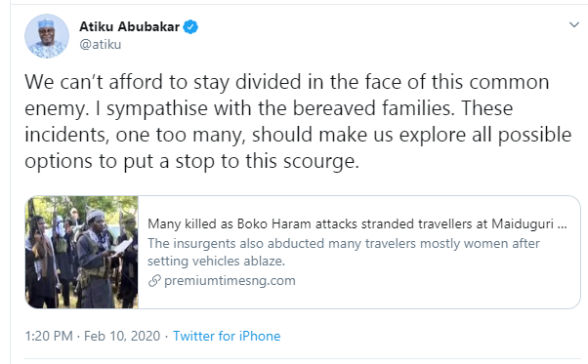Click the chain link icon in the card
The height and width of the screenshot is (364, 588).
tap(154, 280)
